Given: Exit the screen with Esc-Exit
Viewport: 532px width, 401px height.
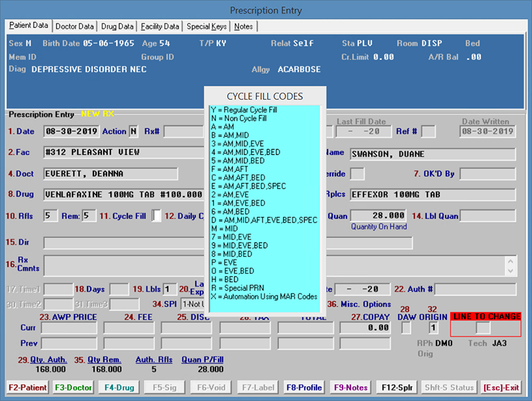Looking at the screenshot, I should tap(500, 387).
